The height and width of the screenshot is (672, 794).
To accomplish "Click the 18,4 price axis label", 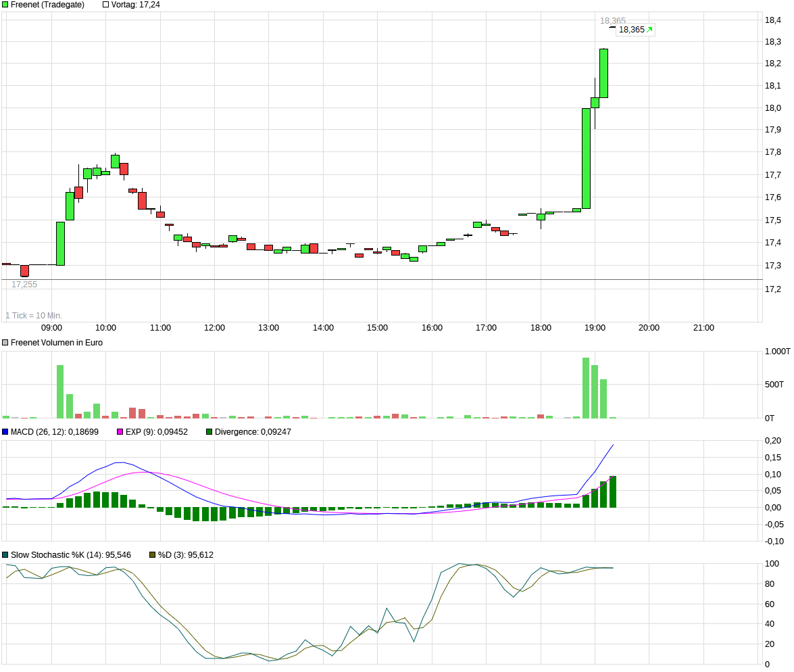I will (x=773, y=20).
